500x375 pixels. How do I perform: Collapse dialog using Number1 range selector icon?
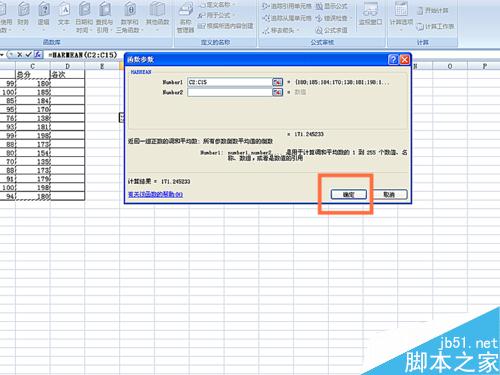point(277,82)
